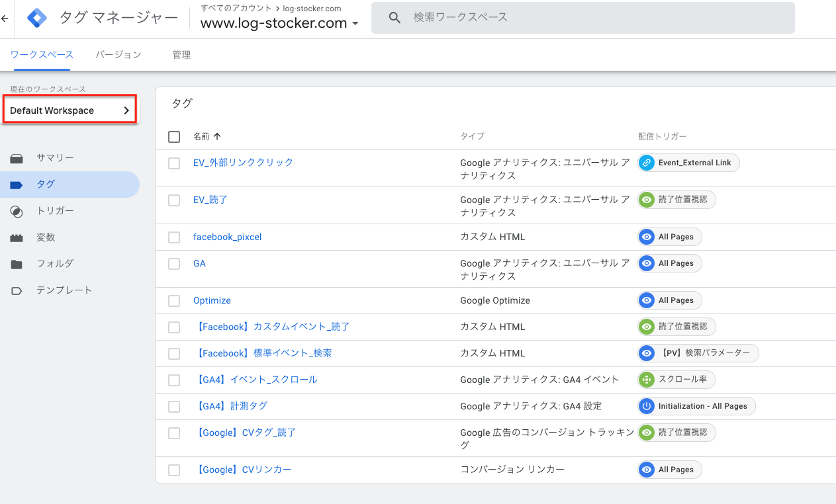
Task: Click the link icon of Event_External Link trigger
Action: pyautogui.click(x=647, y=163)
